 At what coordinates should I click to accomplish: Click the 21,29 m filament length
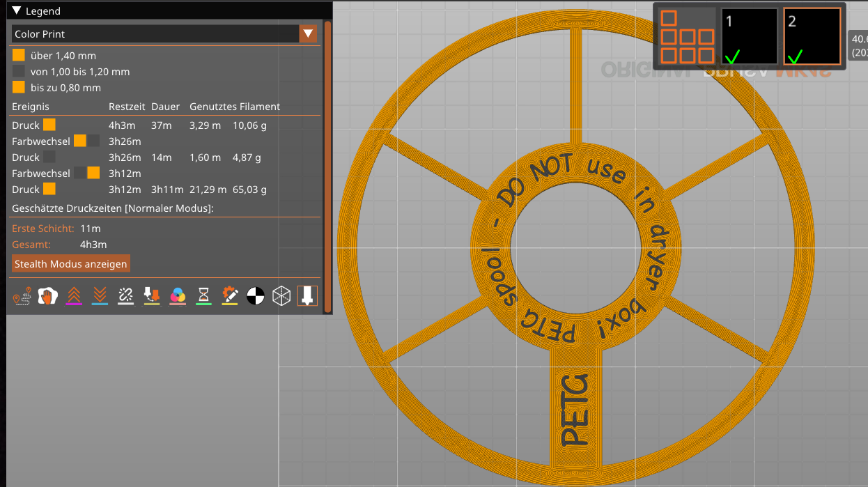coord(208,190)
